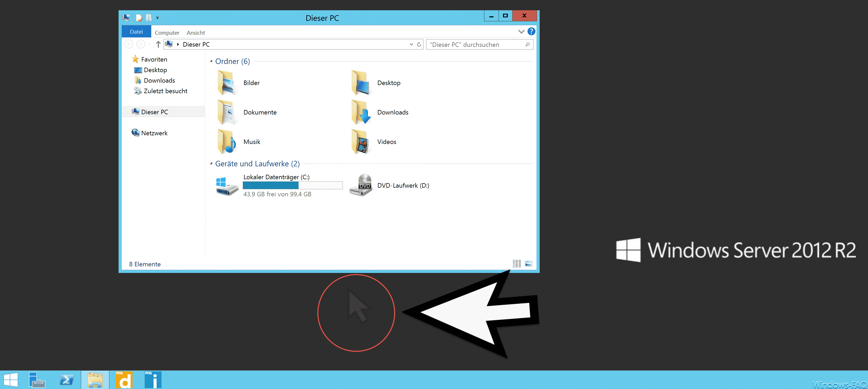Click the refresh icon in address bar
Image resolution: width=868 pixels, height=389 pixels.
point(419,44)
